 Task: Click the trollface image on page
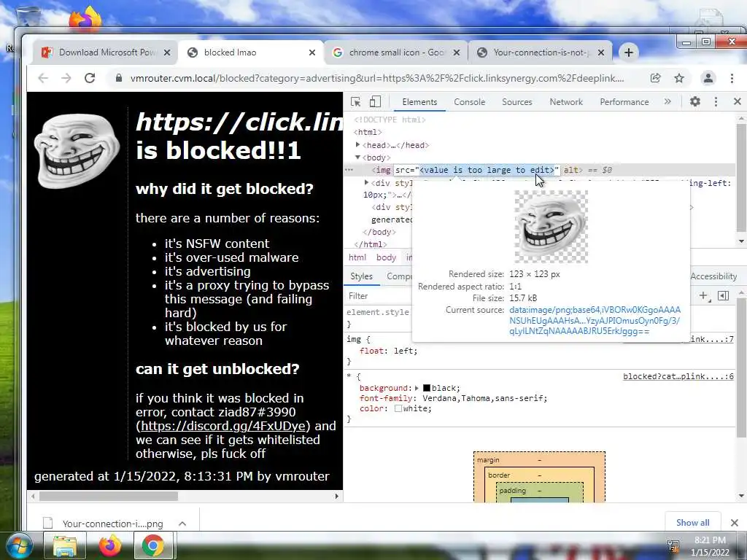pos(77,151)
